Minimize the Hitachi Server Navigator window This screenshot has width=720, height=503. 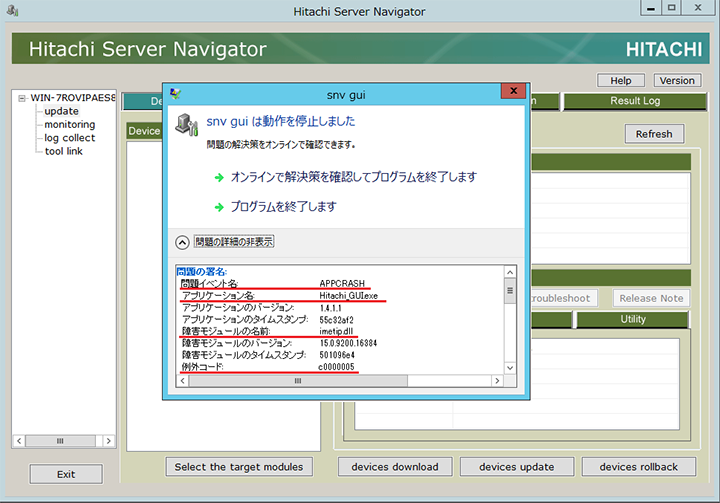pyautogui.click(x=651, y=8)
